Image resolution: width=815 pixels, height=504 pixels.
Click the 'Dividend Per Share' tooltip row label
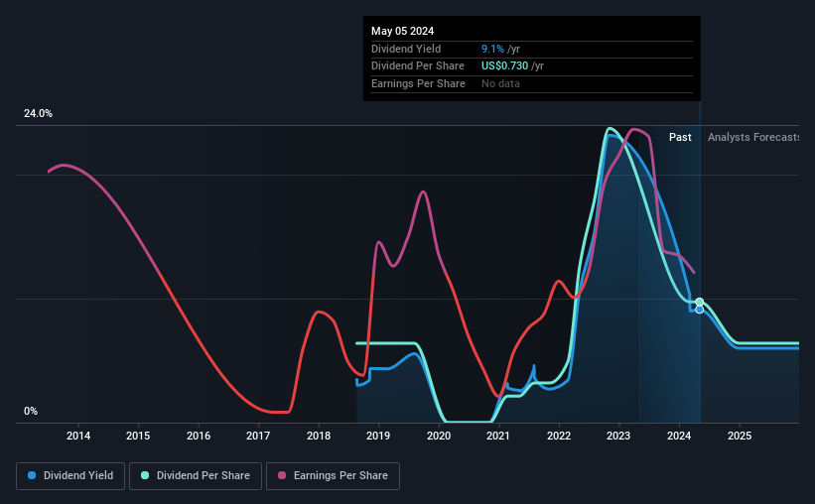coord(418,66)
